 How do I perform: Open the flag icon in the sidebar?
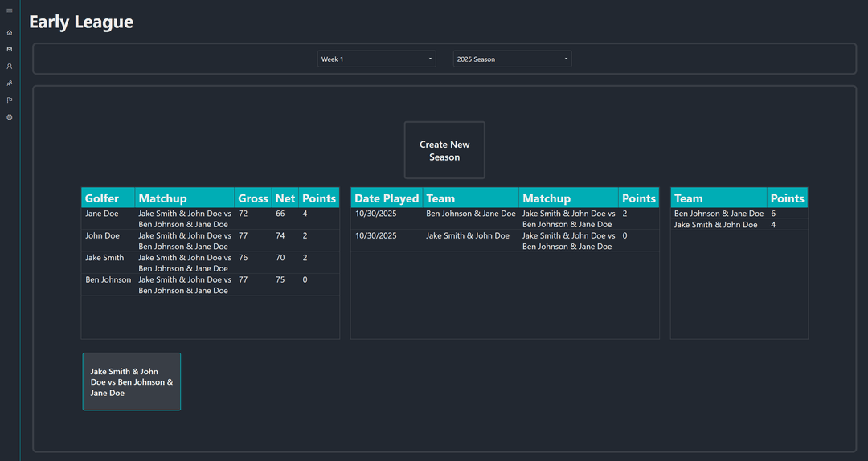point(10,100)
